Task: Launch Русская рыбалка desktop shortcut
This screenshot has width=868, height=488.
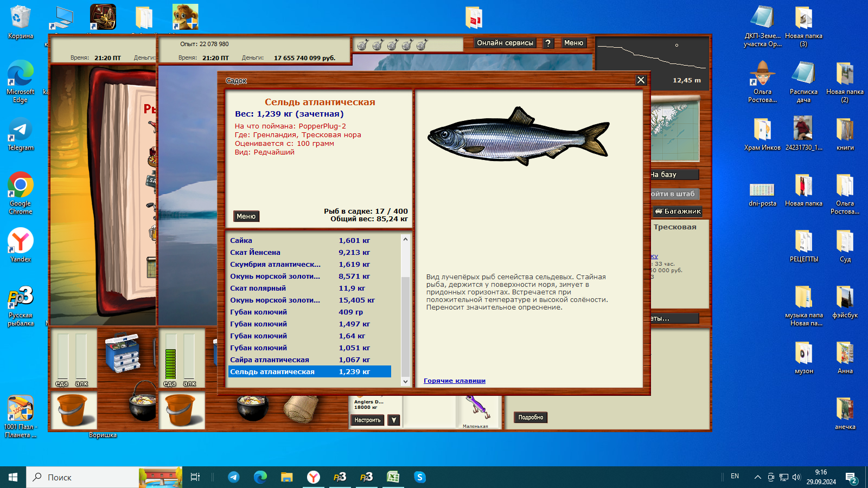Action: point(20,306)
